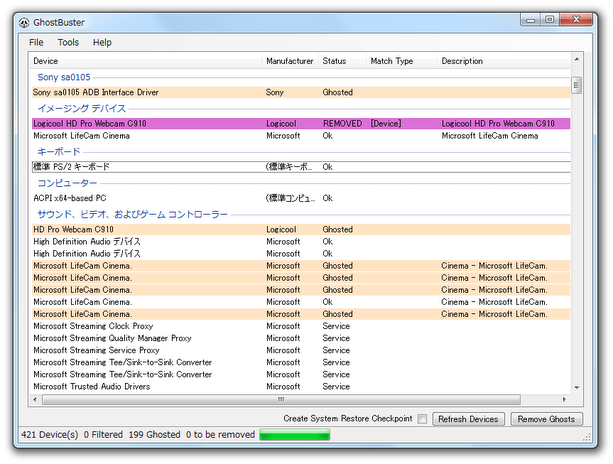Select Microsoft Streaming Service Proxy row
The height and width of the screenshot is (464, 613).
301,350
